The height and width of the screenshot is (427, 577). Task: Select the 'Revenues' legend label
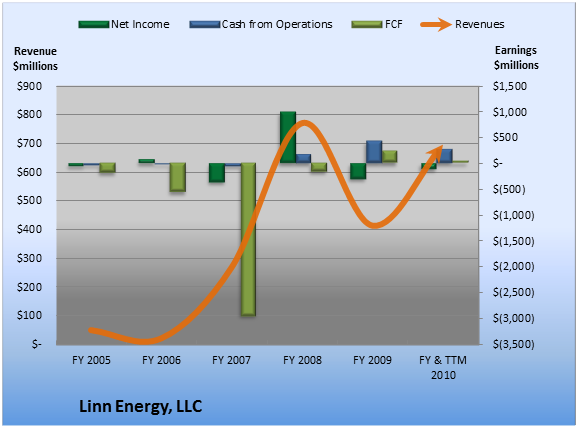point(479,24)
